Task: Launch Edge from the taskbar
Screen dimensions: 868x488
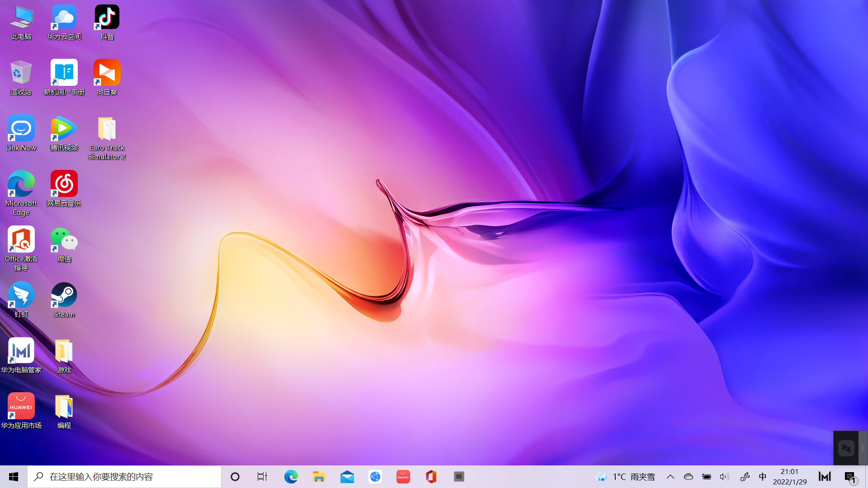Action: 291,477
